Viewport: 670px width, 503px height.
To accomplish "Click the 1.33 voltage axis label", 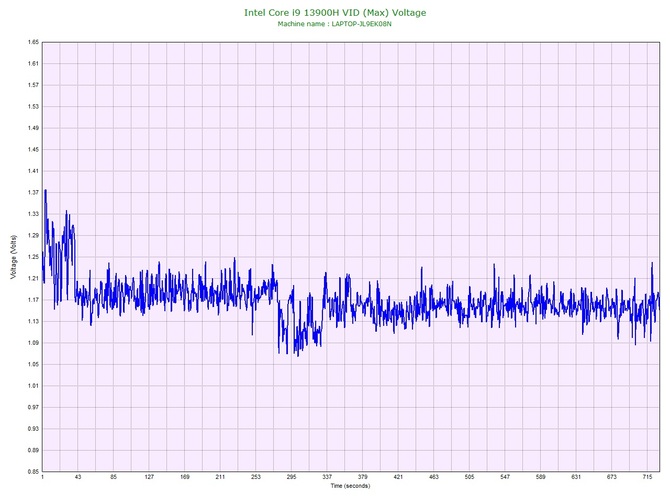I will click(x=33, y=214).
